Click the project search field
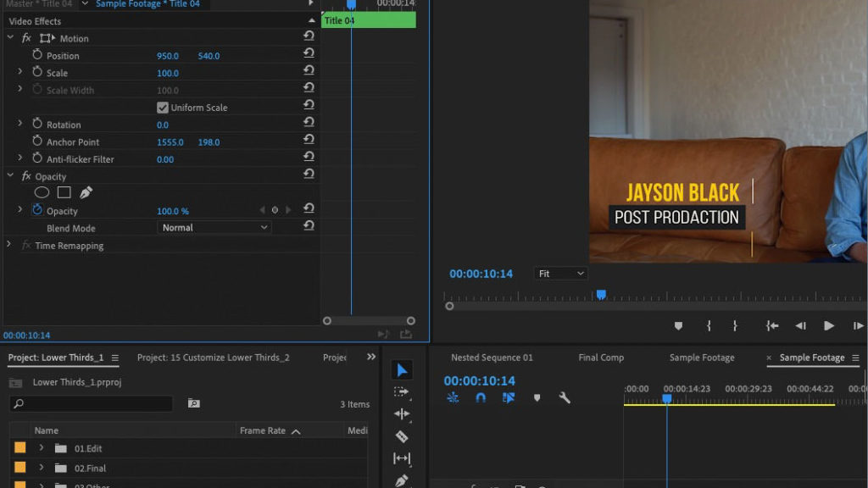 pos(91,403)
